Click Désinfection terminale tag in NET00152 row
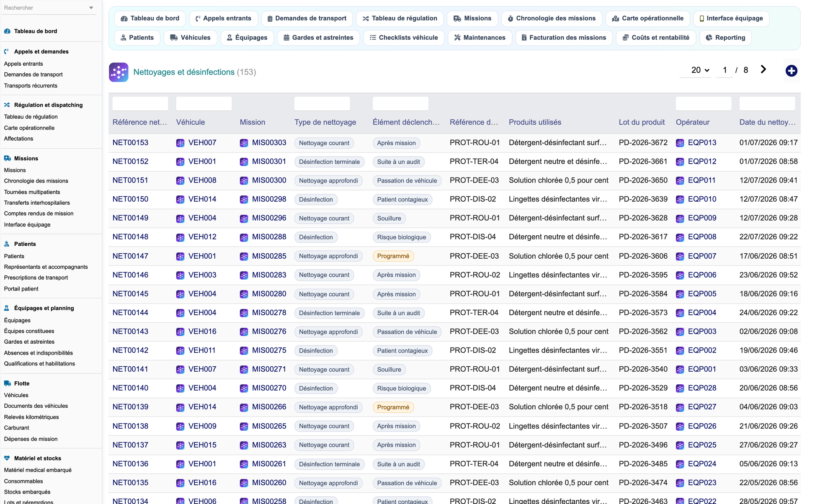 click(329, 162)
